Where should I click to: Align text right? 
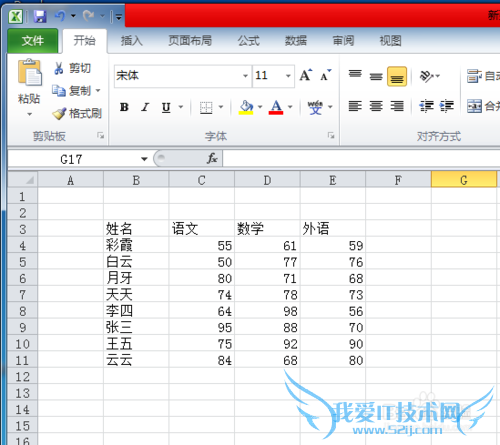point(397,106)
